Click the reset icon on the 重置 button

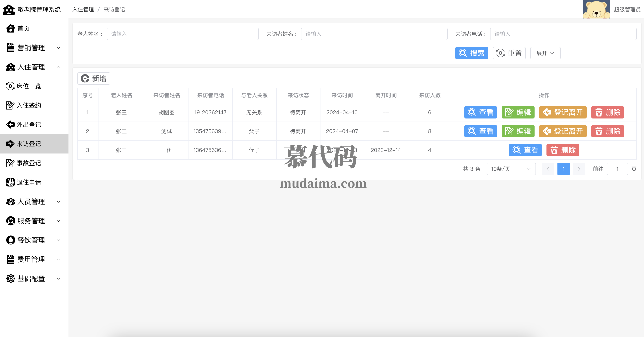point(500,53)
